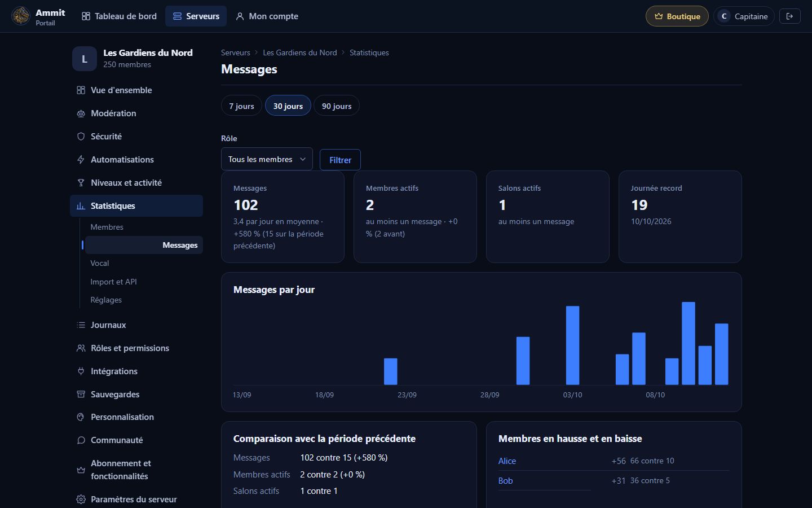Click the Niveaux et activité trophy icon
This screenshot has width=812, height=508.
click(81, 183)
